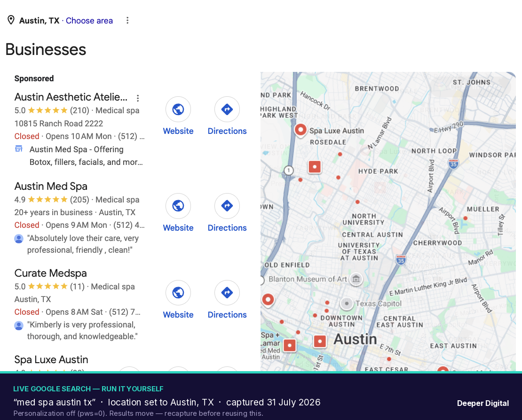This screenshot has height=420, width=522.
Task: Click the location pin icon beside Austin, TX
Action: 11,20
